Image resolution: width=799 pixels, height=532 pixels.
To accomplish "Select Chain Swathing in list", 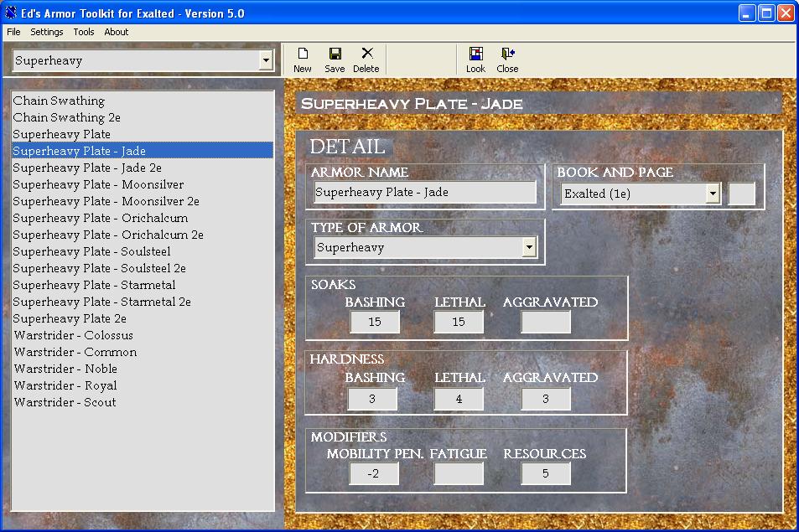I will click(x=143, y=101).
